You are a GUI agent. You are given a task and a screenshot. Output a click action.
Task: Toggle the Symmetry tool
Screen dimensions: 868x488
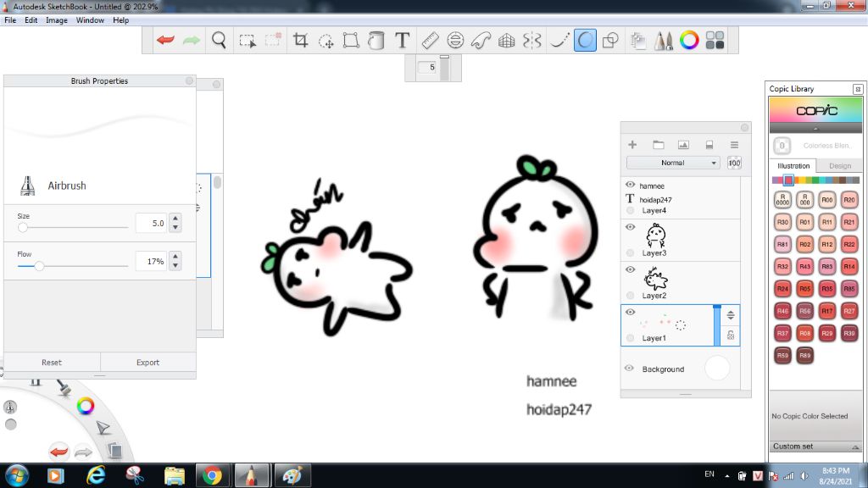(532, 41)
